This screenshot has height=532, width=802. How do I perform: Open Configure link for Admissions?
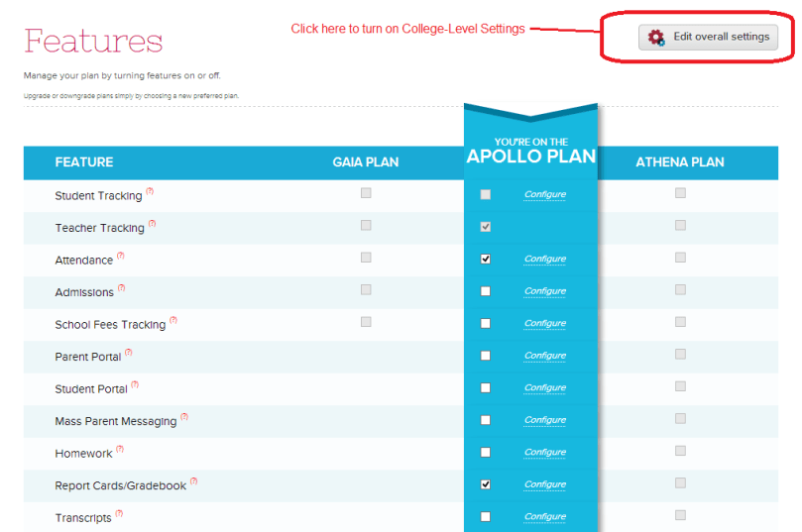[545, 291]
